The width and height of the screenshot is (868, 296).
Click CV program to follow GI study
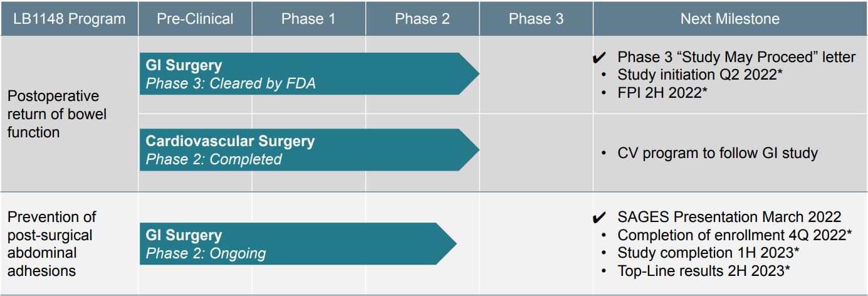pyautogui.click(x=718, y=152)
